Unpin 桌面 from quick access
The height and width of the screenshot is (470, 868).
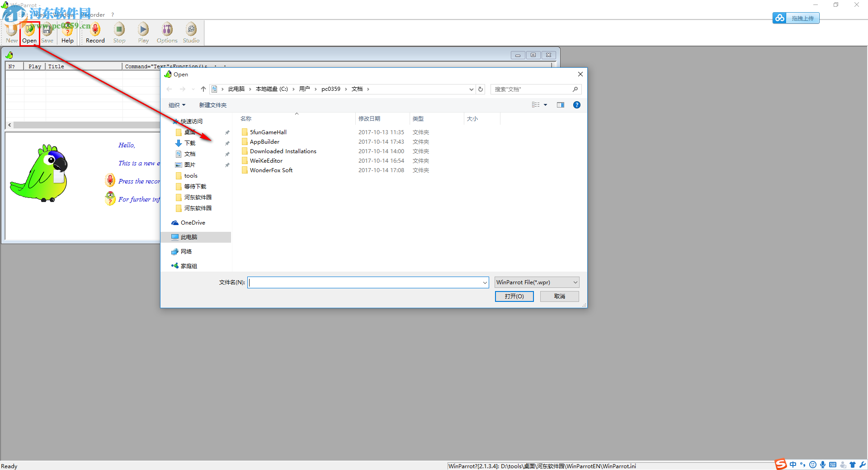[227, 132]
